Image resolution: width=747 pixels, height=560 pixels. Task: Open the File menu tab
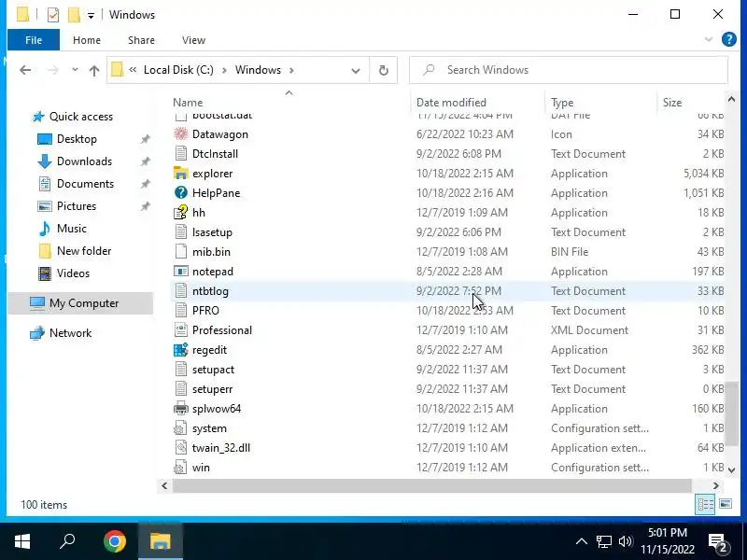pos(34,40)
